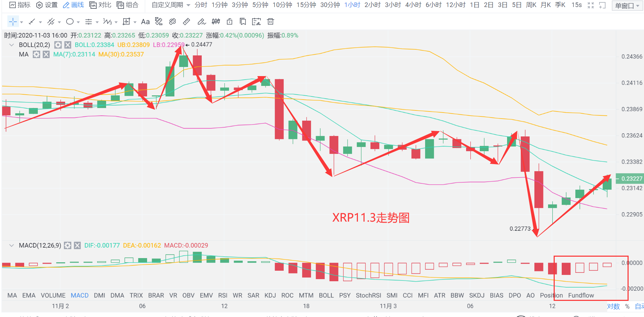644x317 pixels.
Task: Switch to the 1日 timeframe
Action: 475,5
